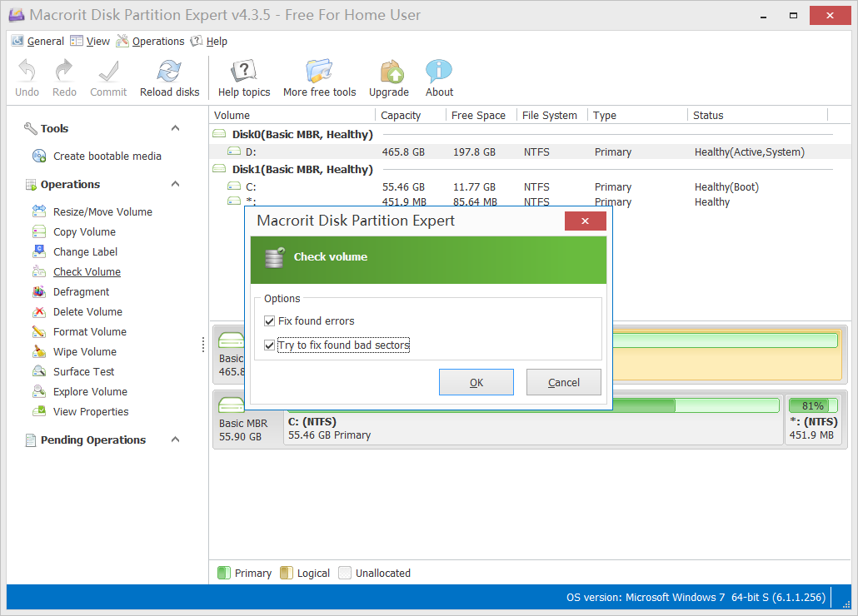Collapse the Operations section
The height and width of the screenshot is (616, 858).
coord(175,184)
